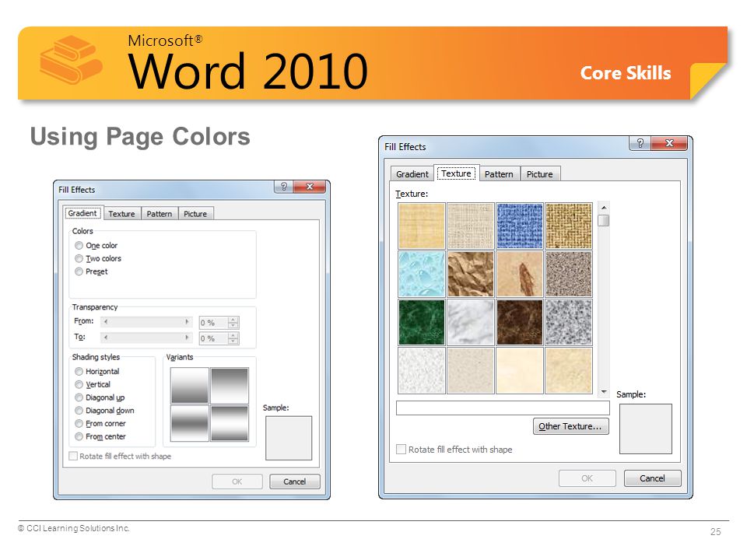Select the Two colors radio button

tap(79, 258)
